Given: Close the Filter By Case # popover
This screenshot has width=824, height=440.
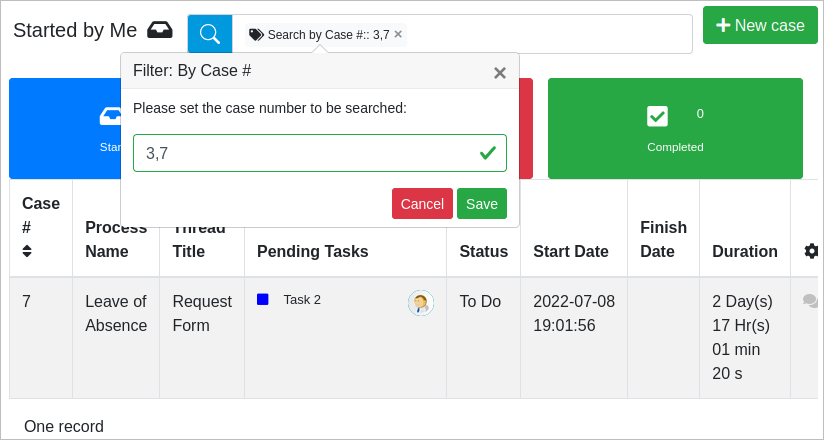Looking at the screenshot, I should coord(499,72).
